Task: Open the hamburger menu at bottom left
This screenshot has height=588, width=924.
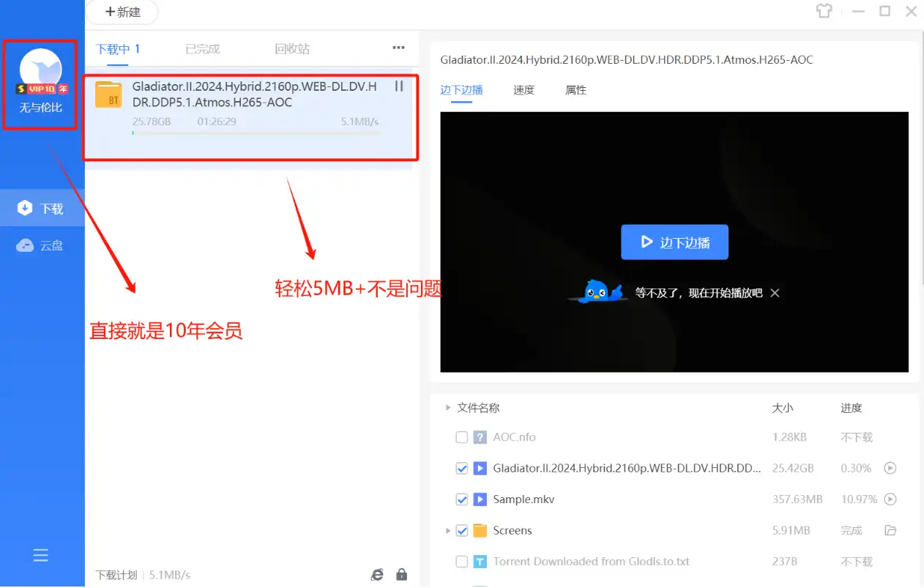Action: click(40, 555)
